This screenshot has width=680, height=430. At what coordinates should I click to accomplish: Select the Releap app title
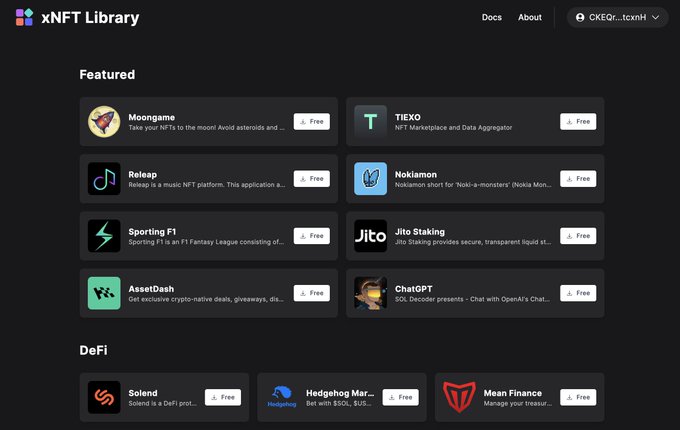click(143, 174)
